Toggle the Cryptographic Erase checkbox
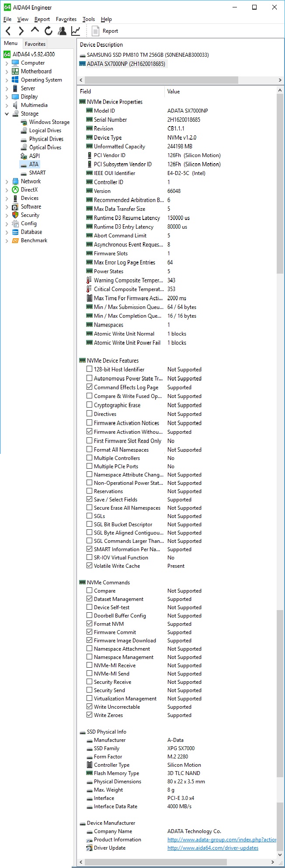Screen dimensions: 285x868 pos(90,405)
